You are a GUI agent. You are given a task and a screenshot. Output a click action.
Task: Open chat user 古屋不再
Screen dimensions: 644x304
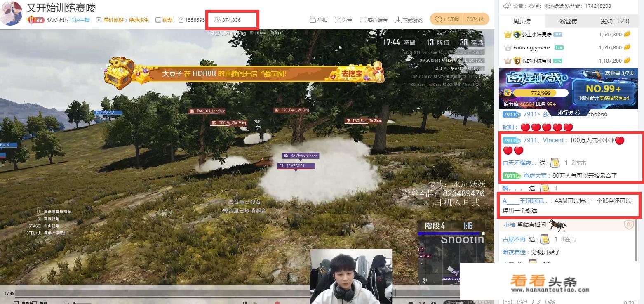514,239
